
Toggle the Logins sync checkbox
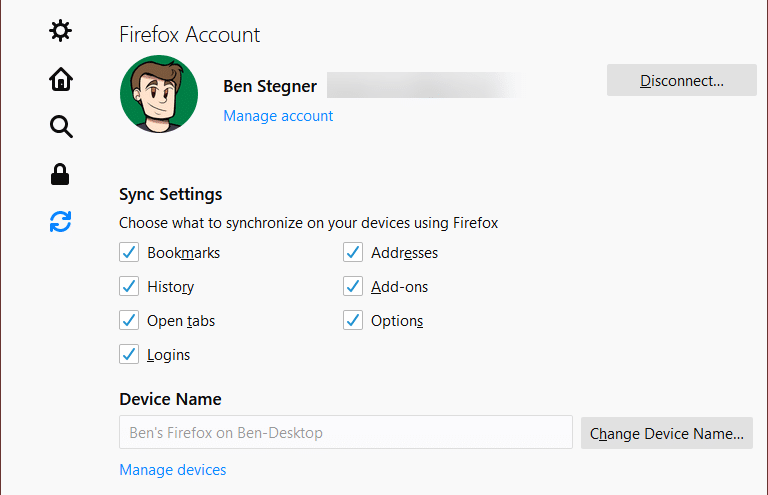(129, 354)
